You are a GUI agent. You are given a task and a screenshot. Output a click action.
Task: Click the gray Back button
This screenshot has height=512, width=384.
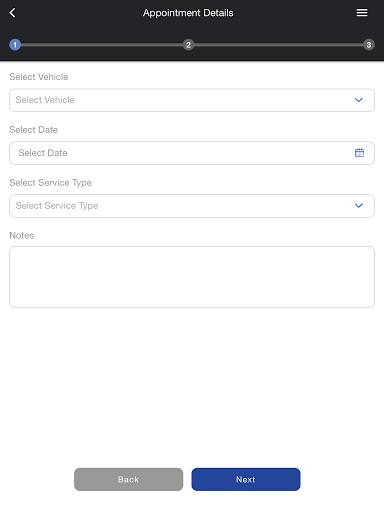pos(128,479)
